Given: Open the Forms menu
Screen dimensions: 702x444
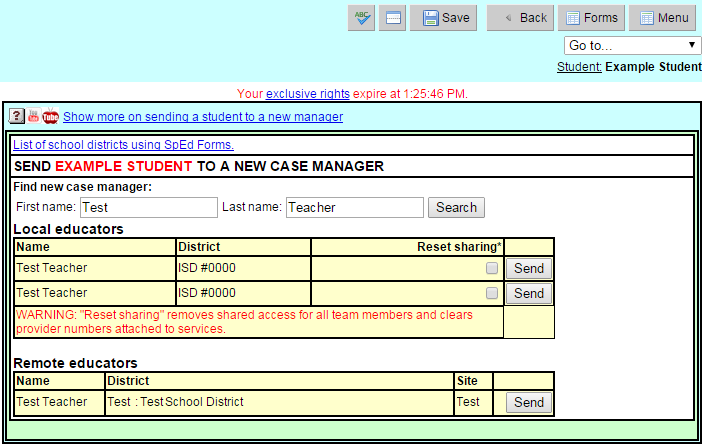Looking at the screenshot, I should [x=590, y=18].
